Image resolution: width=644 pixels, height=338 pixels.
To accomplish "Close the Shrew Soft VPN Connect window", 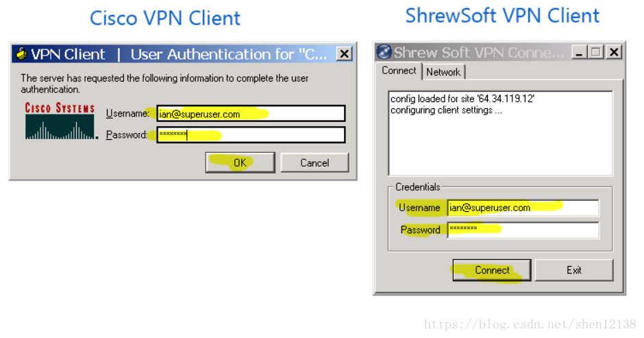I will click(613, 52).
